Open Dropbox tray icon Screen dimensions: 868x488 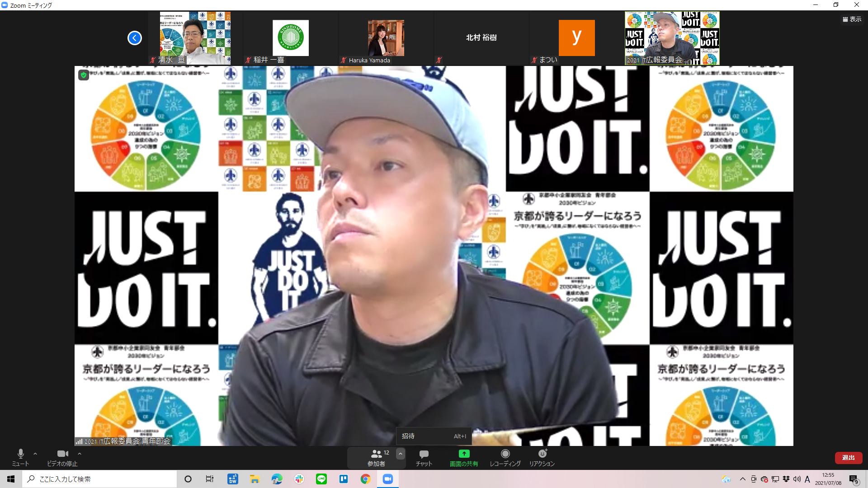point(786,479)
